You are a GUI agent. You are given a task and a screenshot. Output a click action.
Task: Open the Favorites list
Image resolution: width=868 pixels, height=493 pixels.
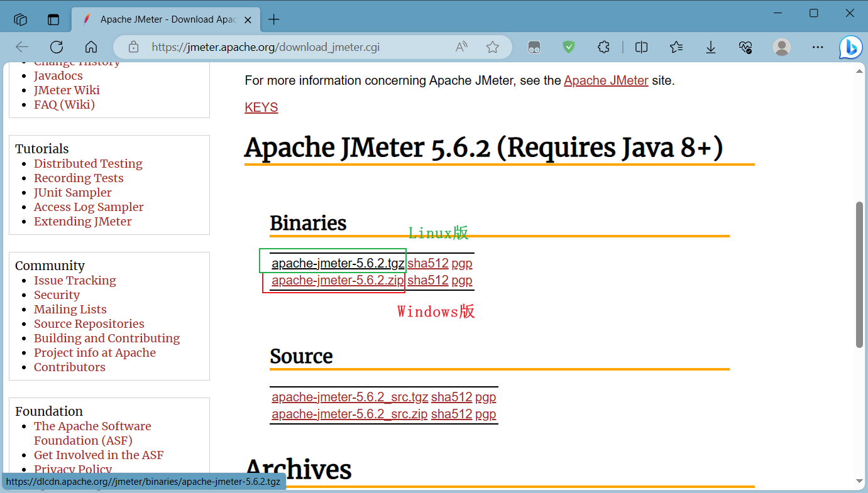tap(676, 47)
